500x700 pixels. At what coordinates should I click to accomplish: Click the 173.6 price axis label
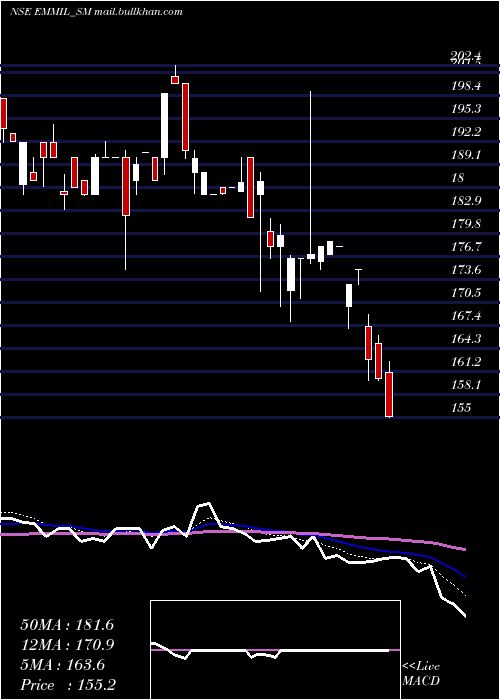tap(466, 270)
